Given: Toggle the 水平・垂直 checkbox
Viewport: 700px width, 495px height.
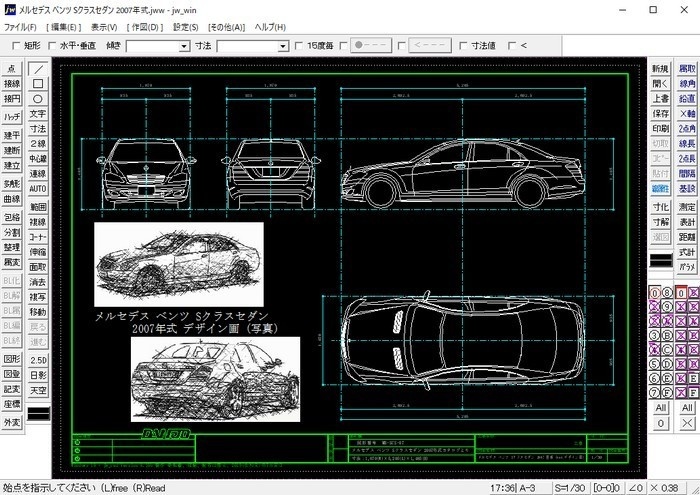Looking at the screenshot, I should click(52, 46).
